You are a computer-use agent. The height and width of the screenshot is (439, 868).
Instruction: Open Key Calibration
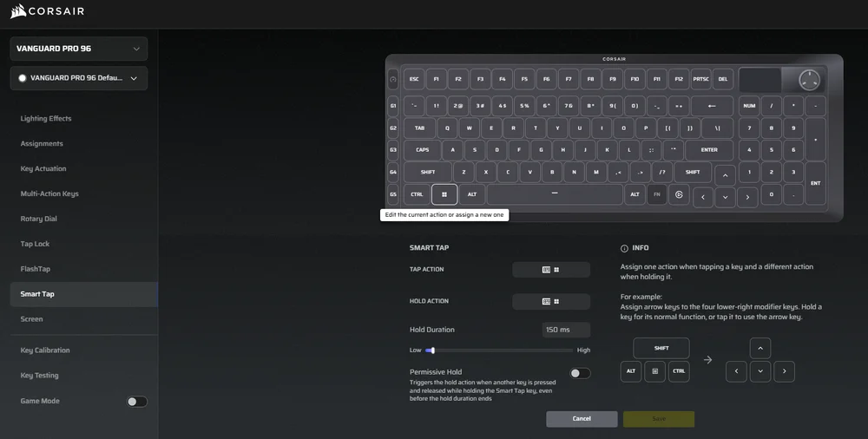45,351
